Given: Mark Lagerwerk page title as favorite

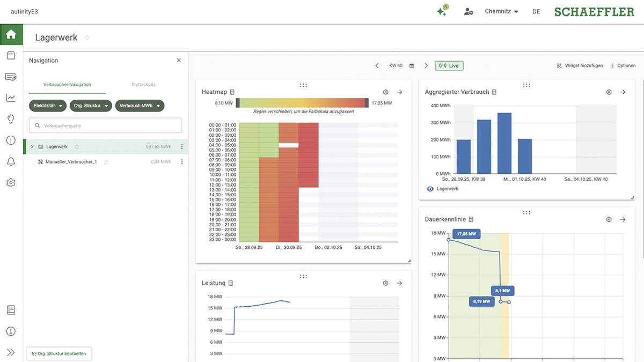Looking at the screenshot, I should tap(87, 38).
